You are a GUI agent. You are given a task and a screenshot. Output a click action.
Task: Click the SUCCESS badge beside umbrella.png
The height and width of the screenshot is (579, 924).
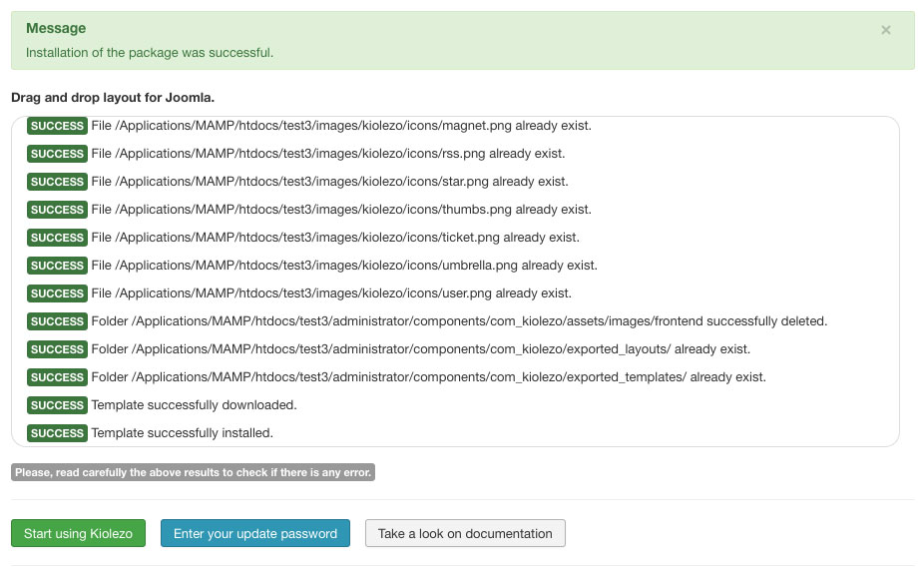57,266
